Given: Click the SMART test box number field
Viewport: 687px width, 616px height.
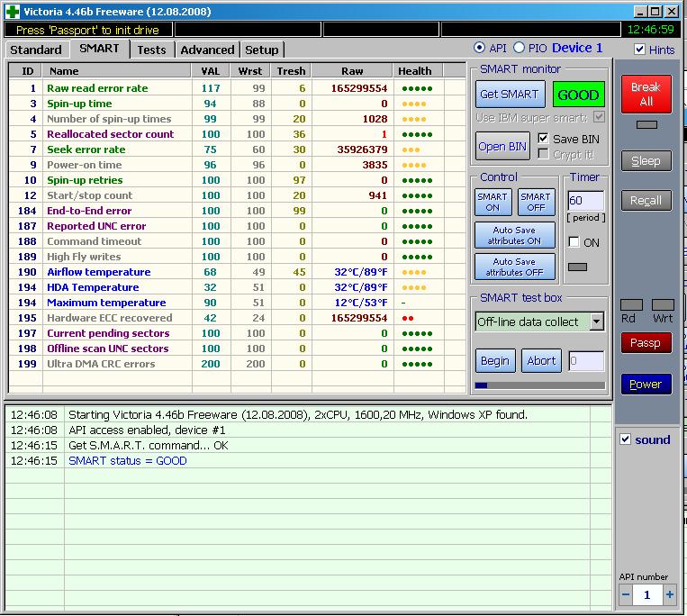Looking at the screenshot, I should tap(587, 361).
